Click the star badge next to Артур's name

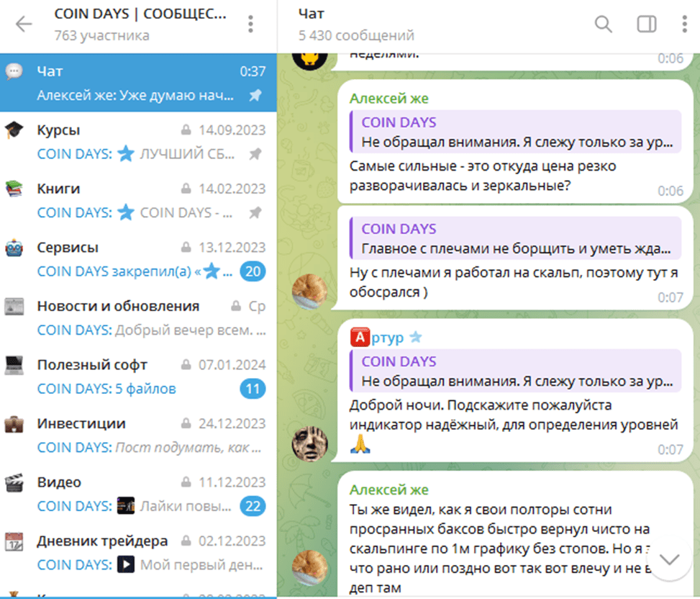click(x=416, y=337)
